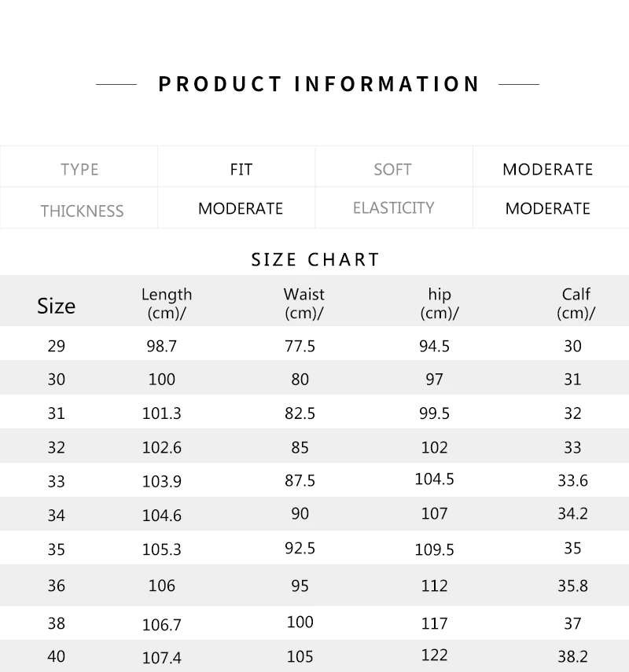This screenshot has width=629, height=672.
Task: Click hip value 122 in last row
Action: [x=434, y=655]
